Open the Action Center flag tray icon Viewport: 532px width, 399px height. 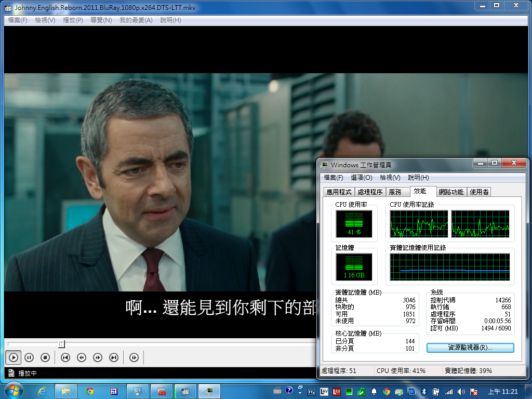(x=474, y=392)
